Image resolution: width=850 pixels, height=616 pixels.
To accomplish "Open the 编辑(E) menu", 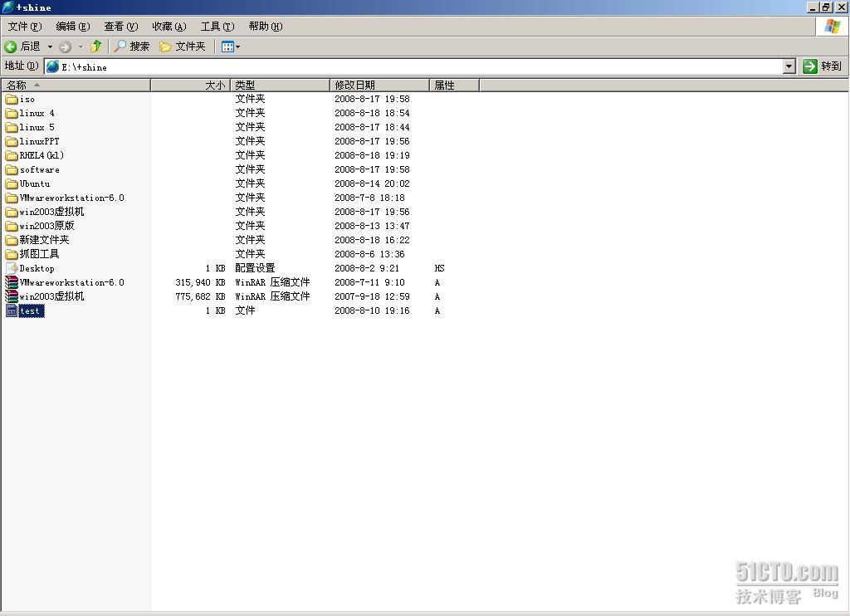I will tap(73, 27).
